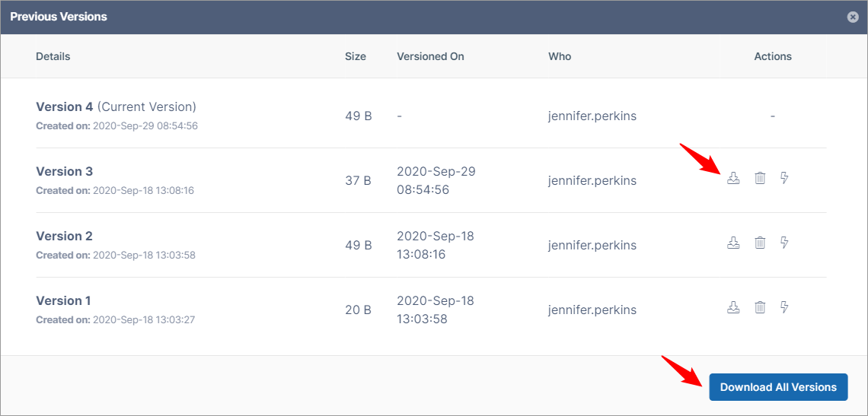868x416 pixels.
Task: Delete Version 3 using trash icon
Action: coord(760,178)
